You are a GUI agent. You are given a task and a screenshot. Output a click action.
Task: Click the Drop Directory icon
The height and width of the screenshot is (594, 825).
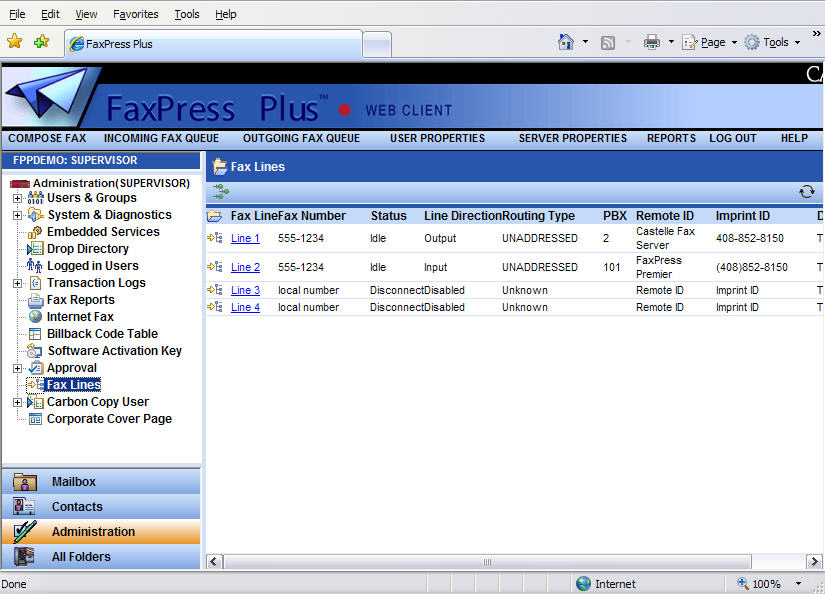[35, 249]
